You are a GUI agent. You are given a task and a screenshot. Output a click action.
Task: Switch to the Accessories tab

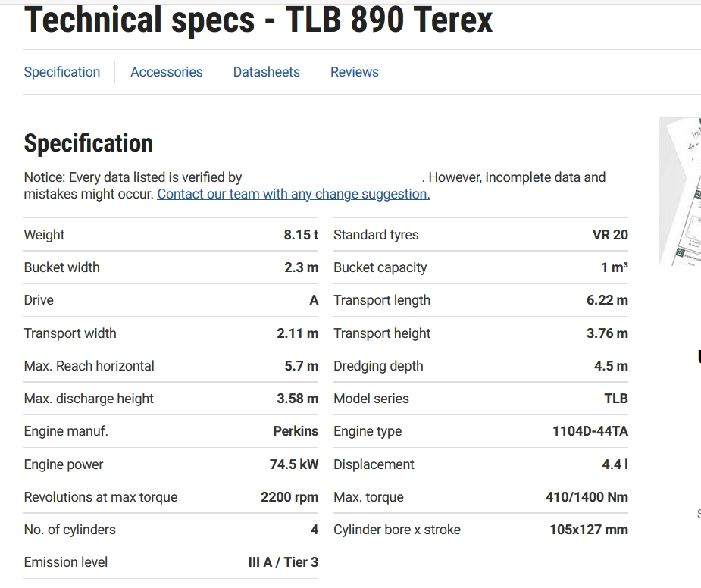[x=166, y=72]
